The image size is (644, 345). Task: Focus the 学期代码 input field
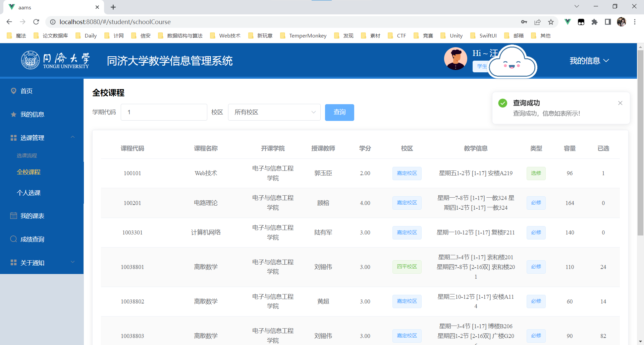pyautogui.click(x=164, y=112)
